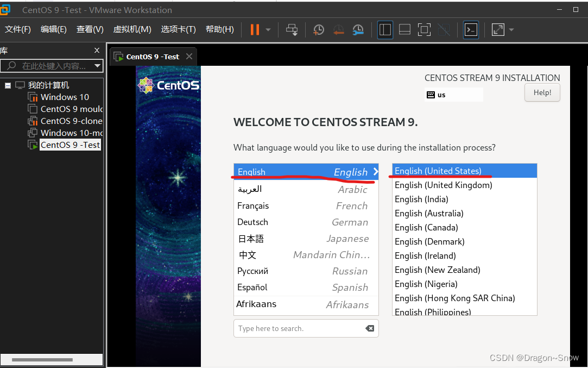Select Deutsch language
The height and width of the screenshot is (368, 588).
306,222
